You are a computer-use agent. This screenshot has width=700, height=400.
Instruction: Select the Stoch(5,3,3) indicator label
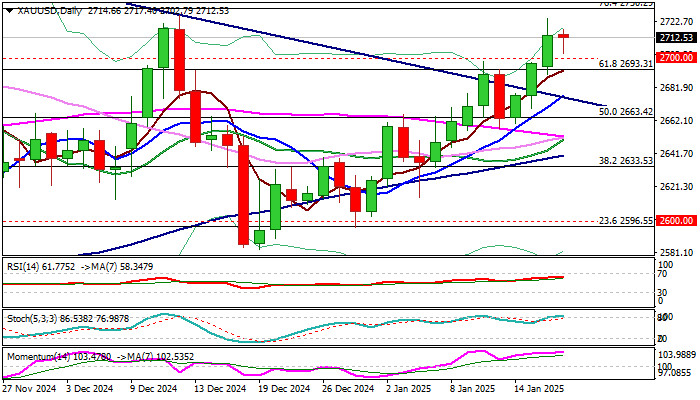tap(32, 319)
